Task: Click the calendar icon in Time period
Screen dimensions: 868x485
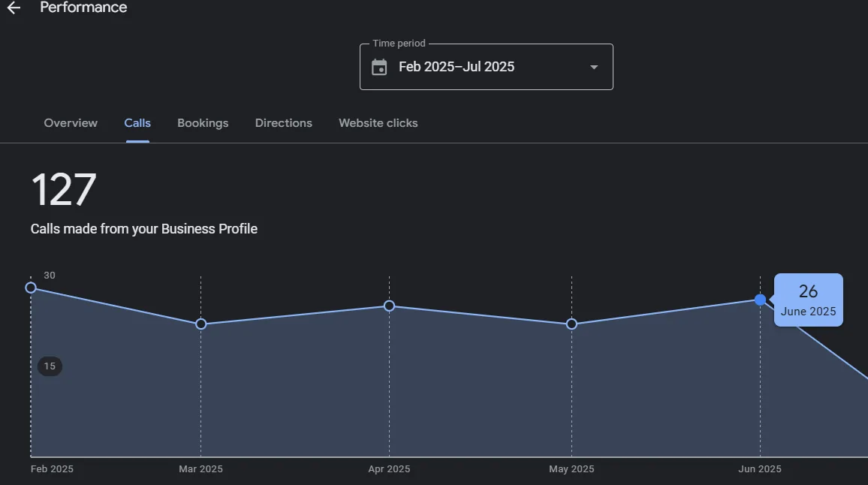Action: [379, 67]
